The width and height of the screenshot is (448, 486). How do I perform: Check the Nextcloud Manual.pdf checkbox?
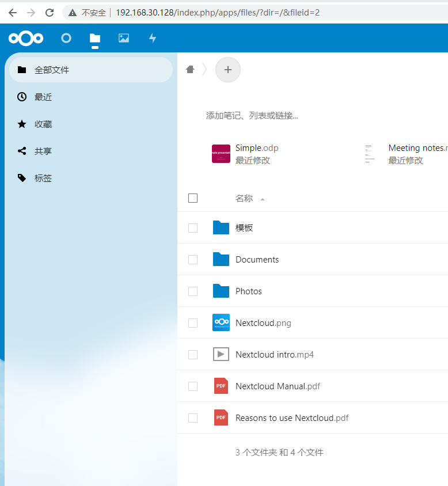coord(193,386)
